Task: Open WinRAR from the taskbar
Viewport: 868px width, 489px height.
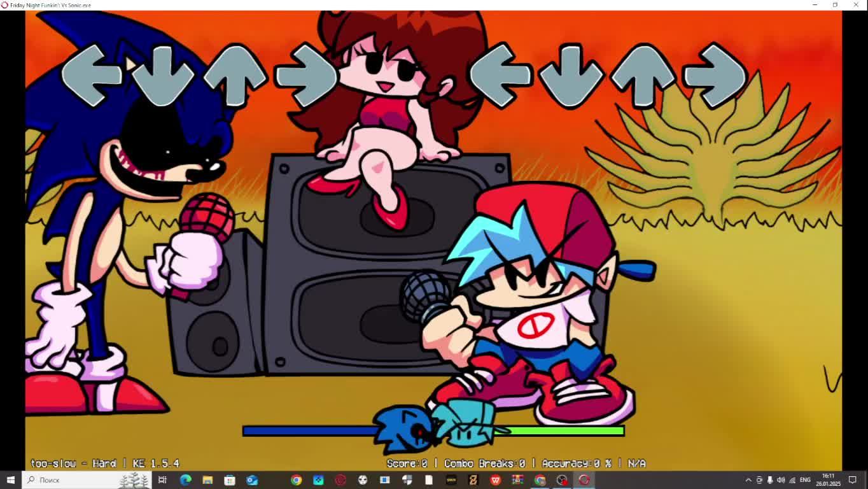Action: [x=517, y=480]
